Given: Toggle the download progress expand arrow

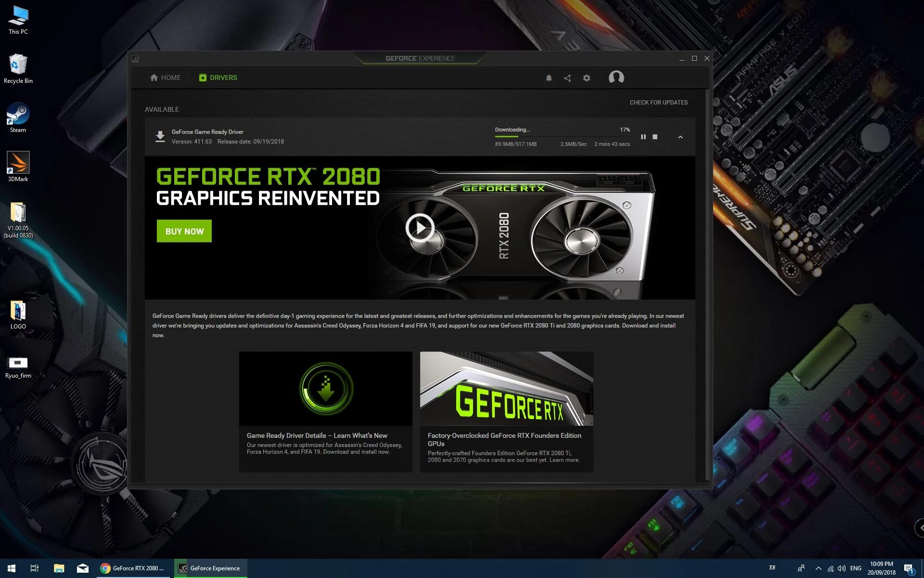Looking at the screenshot, I should [x=680, y=136].
